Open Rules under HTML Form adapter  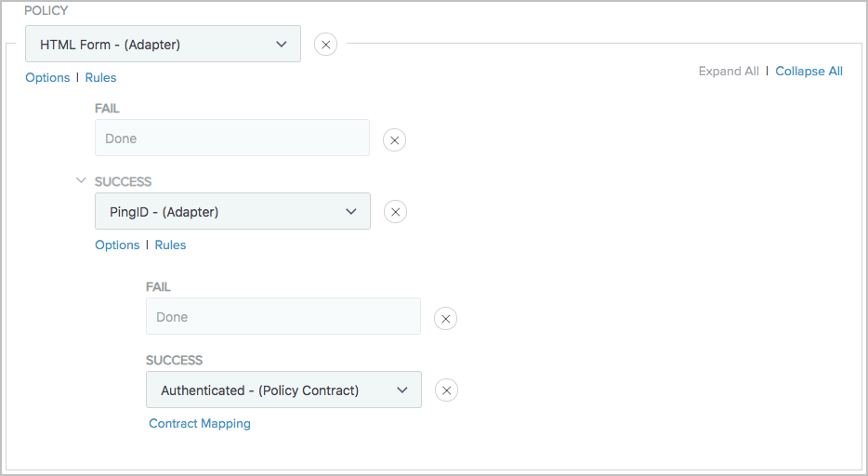[x=100, y=78]
